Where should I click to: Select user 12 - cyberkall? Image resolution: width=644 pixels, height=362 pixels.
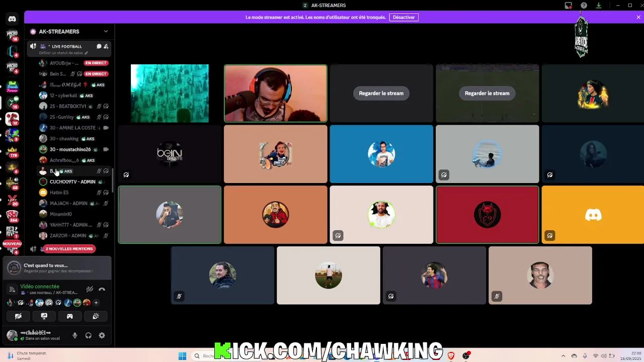pyautogui.click(x=74, y=96)
